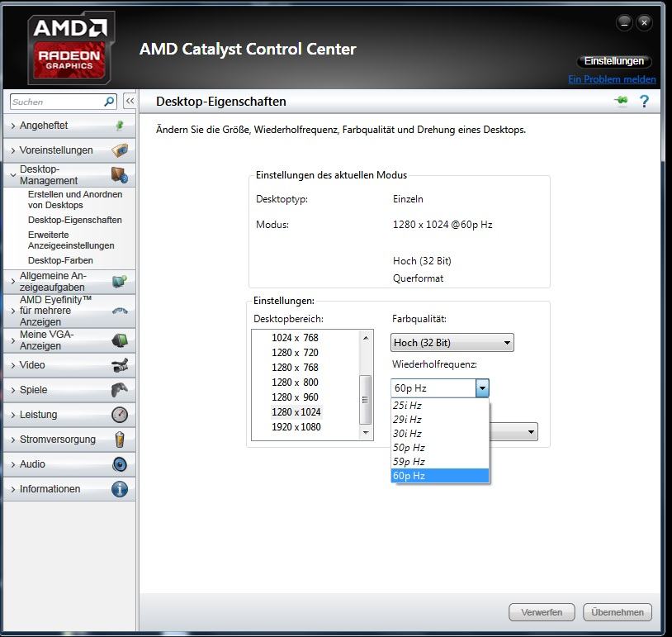Expand the Audio section
The height and width of the screenshot is (637, 672).
tap(69, 464)
